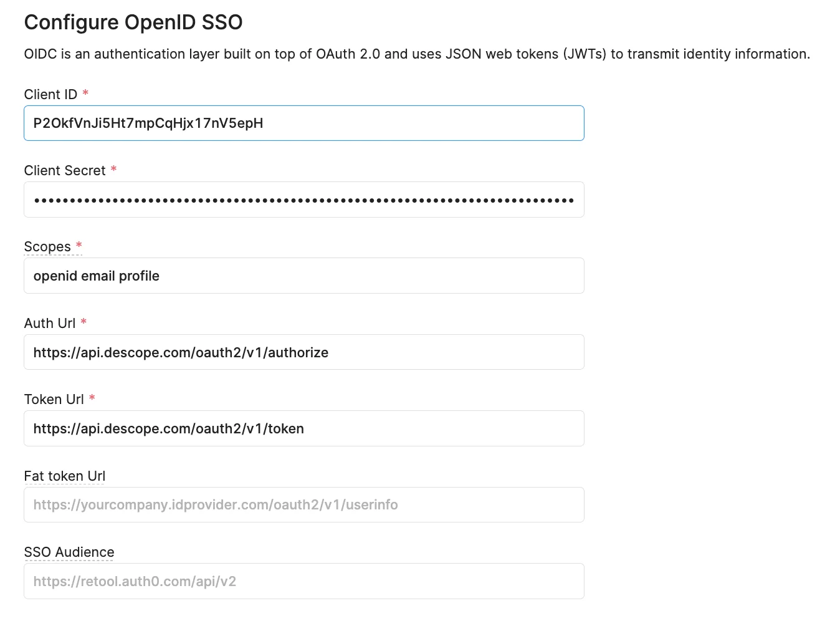Click the masked dots in Client Secret
840x626 pixels.
click(302, 200)
